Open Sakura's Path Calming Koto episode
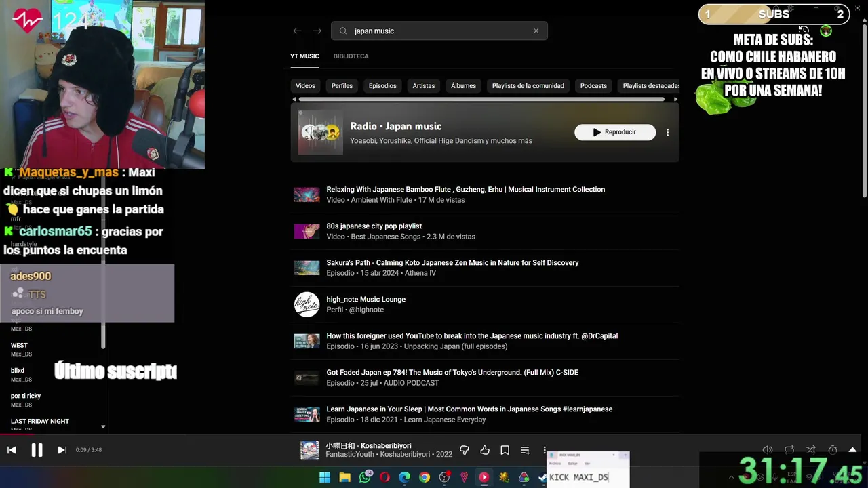The height and width of the screenshot is (488, 868). coord(485,268)
